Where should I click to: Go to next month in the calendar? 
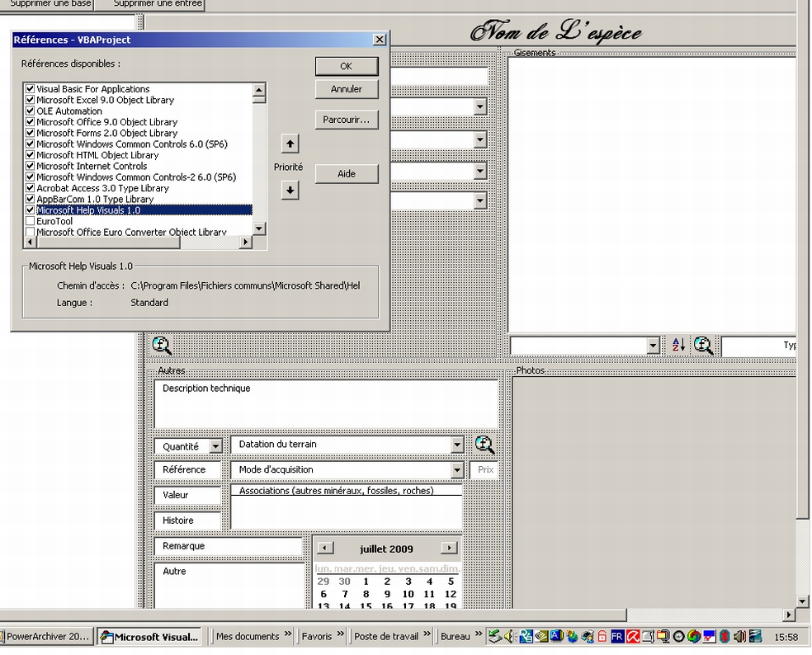coord(449,548)
